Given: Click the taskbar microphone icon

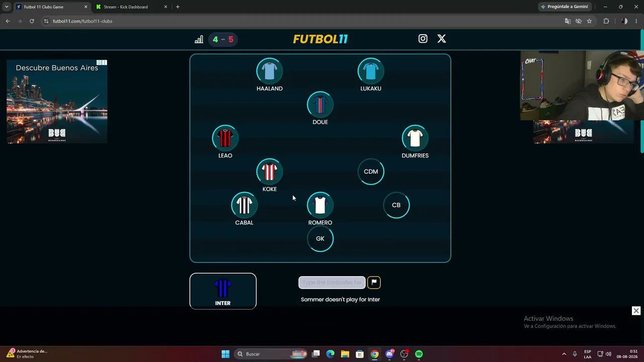Looking at the screenshot, I should click(575, 354).
